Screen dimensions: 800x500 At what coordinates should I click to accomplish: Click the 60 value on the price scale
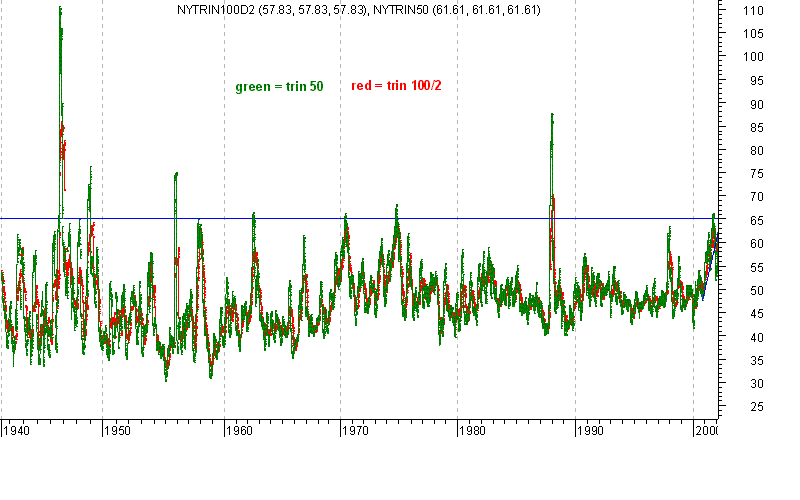757,244
